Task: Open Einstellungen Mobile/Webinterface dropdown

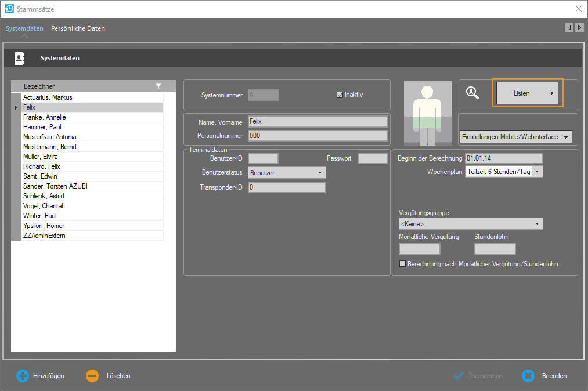Action: (566, 137)
